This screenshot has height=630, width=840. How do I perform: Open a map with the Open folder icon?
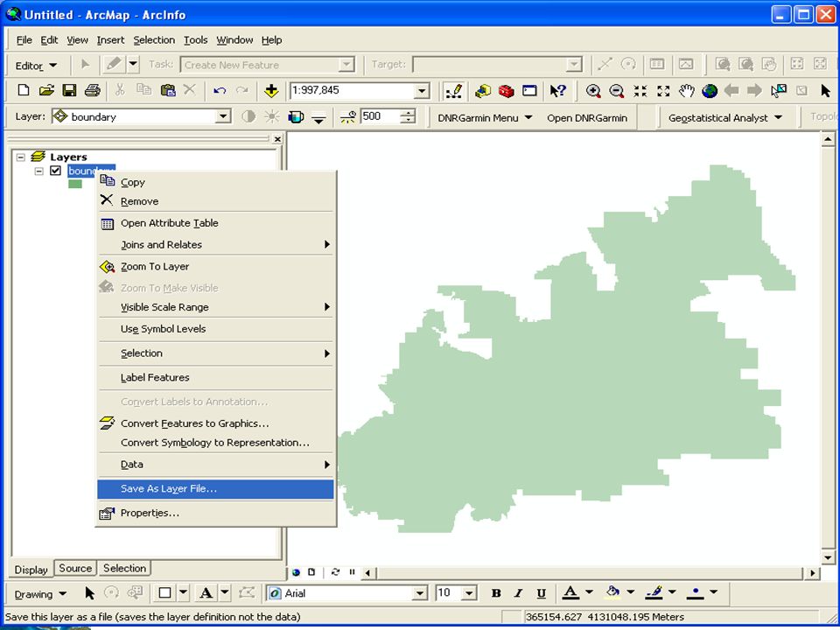coord(46,90)
